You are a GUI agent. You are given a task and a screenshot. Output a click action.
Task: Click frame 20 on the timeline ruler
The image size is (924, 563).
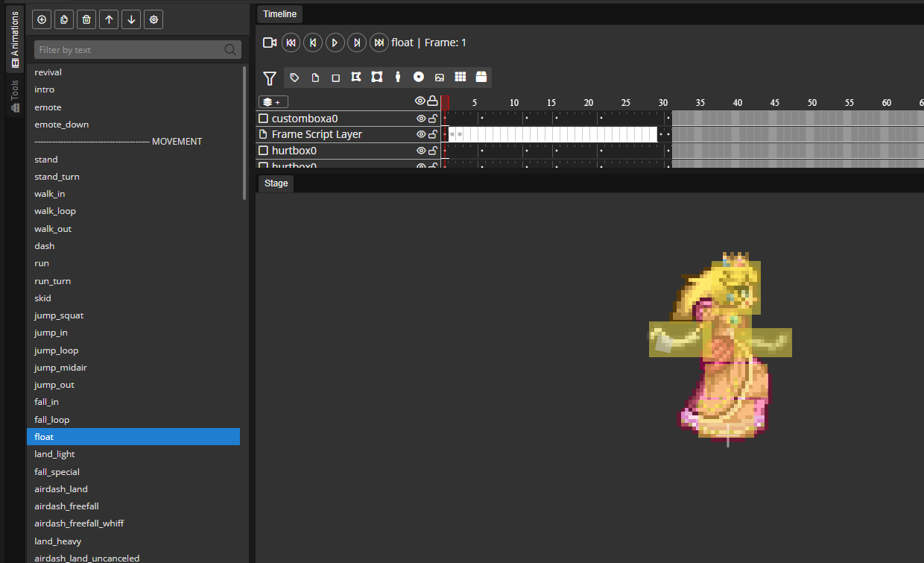tap(589, 102)
